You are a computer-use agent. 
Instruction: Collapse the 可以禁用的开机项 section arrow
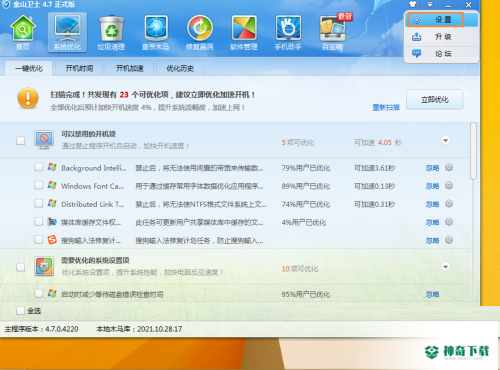(x=446, y=140)
